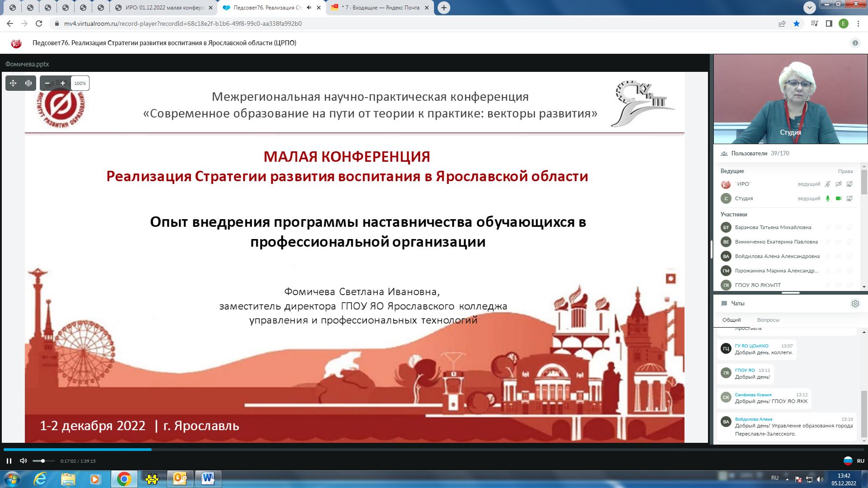Open the chat settings gear
Screen dimensions: 868x488
pos(855,304)
